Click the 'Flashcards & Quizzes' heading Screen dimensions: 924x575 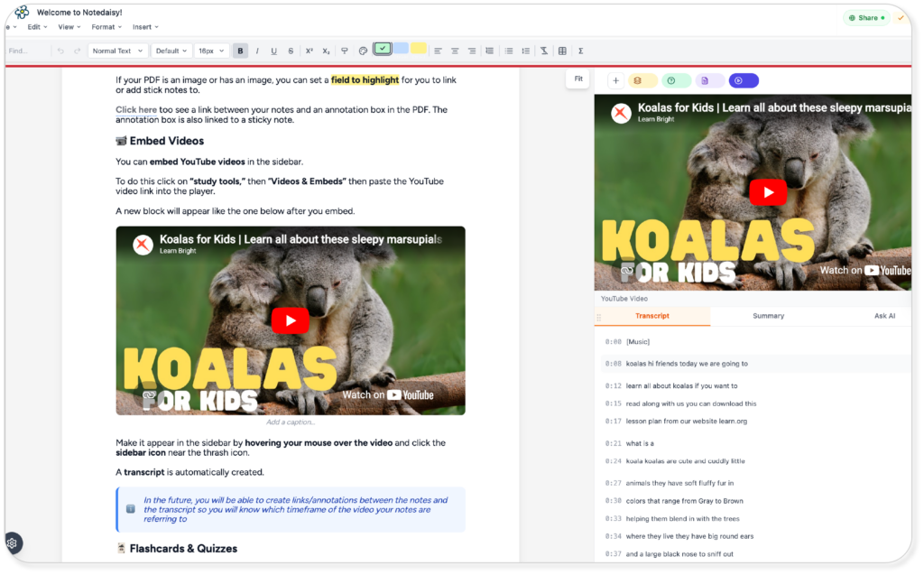pyautogui.click(x=177, y=549)
